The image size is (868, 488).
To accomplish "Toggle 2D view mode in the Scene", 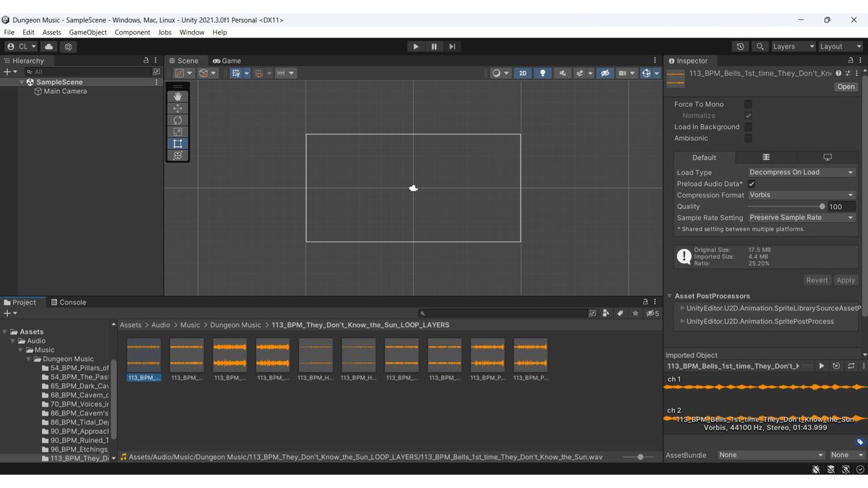I will pyautogui.click(x=522, y=73).
